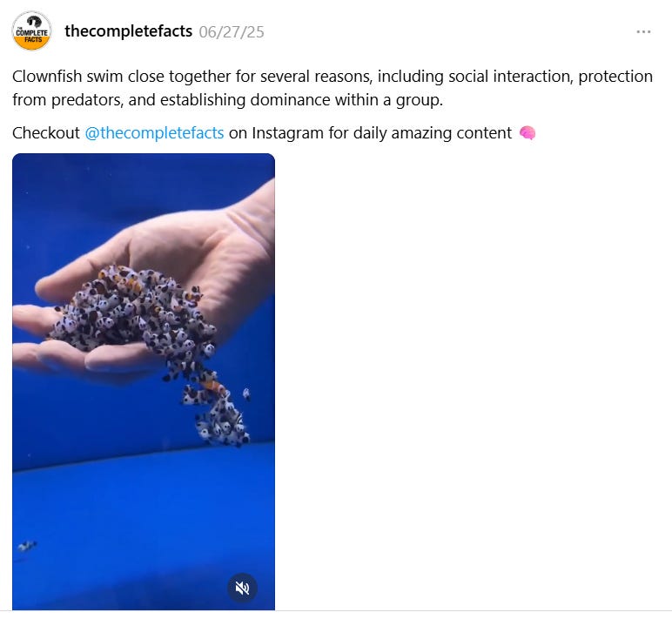
Task: Open the thecompletefacts username link
Action: click(x=128, y=31)
